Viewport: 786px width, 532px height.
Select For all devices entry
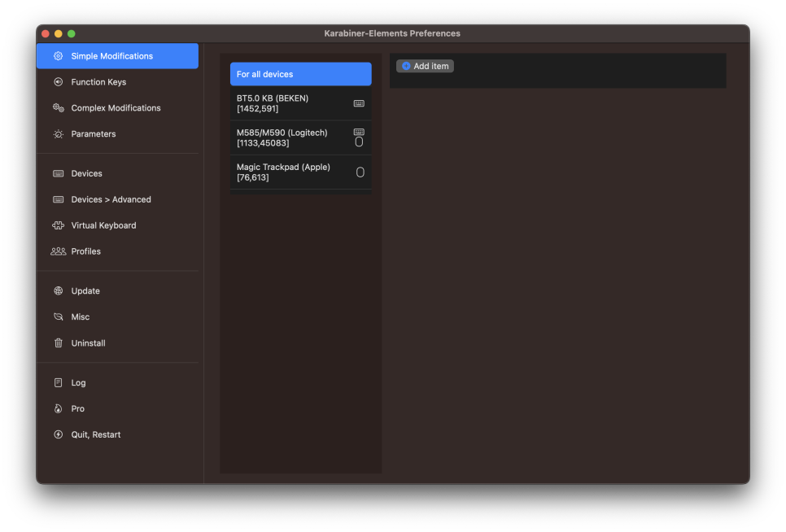click(301, 74)
